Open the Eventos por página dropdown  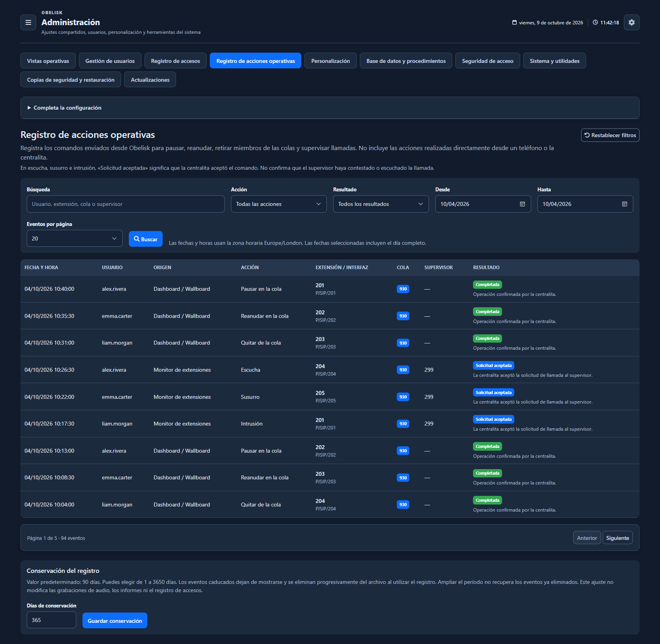[x=75, y=239]
